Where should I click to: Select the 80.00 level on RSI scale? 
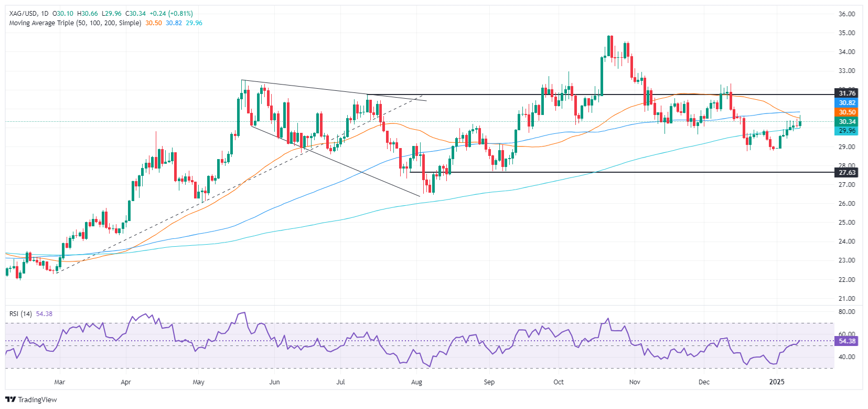pos(846,312)
